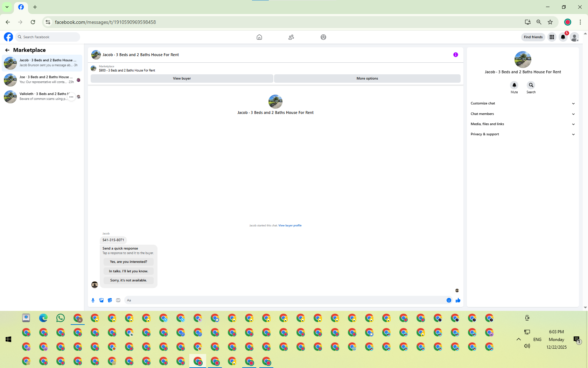This screenshot has height=368, width=588.
Task: Send a voice clip with microphone icon
Action: tap(93, 300)
